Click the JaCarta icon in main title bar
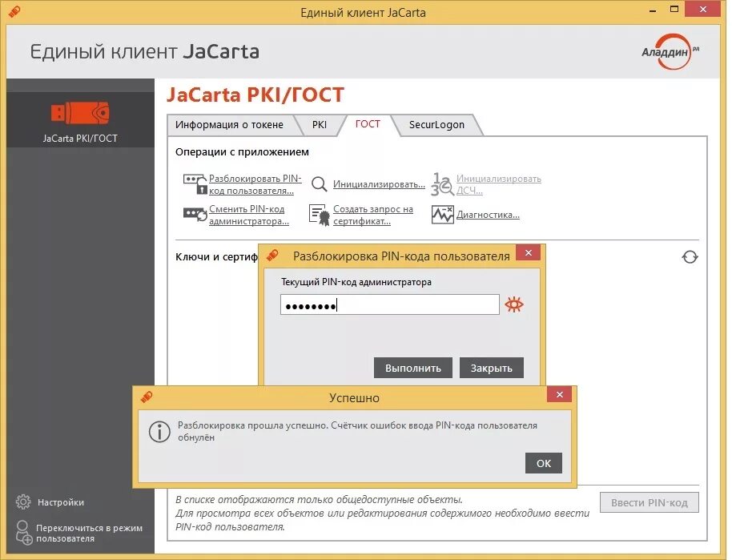 tap(14, 11)
